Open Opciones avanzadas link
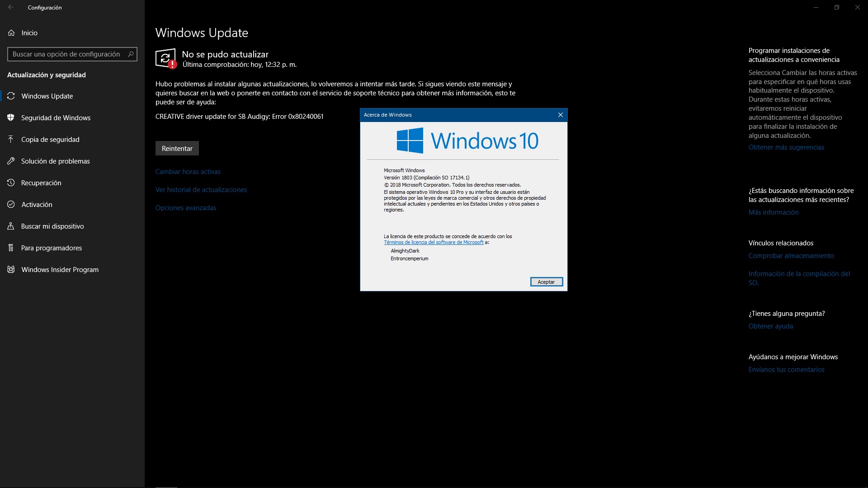This screenshot has width=868, height=488. tap(186, 208)
